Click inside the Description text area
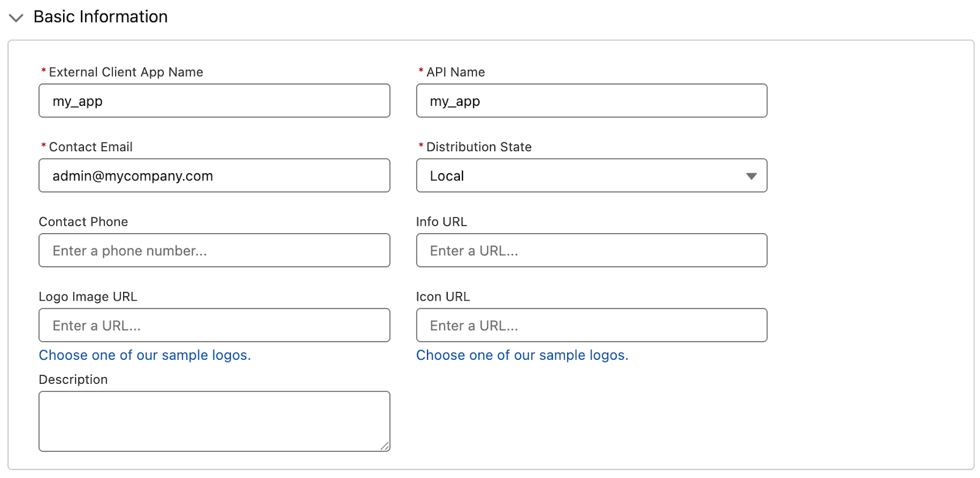Screen dimensions: 980x478 tap(214, 421)
